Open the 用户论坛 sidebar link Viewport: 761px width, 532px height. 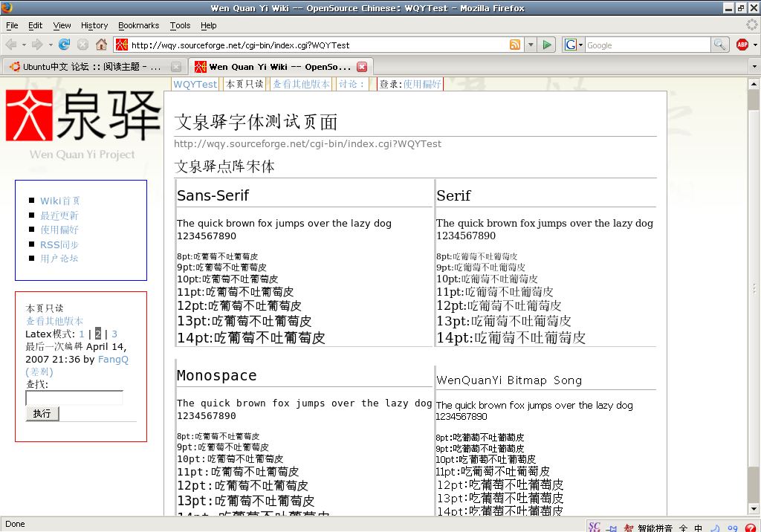point(59,259)
